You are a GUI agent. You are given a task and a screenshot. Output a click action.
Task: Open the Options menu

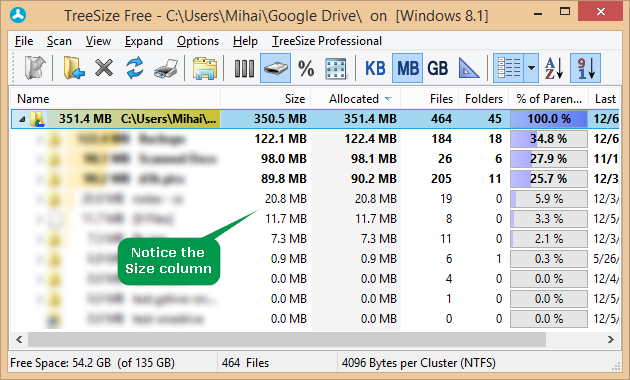198,41
